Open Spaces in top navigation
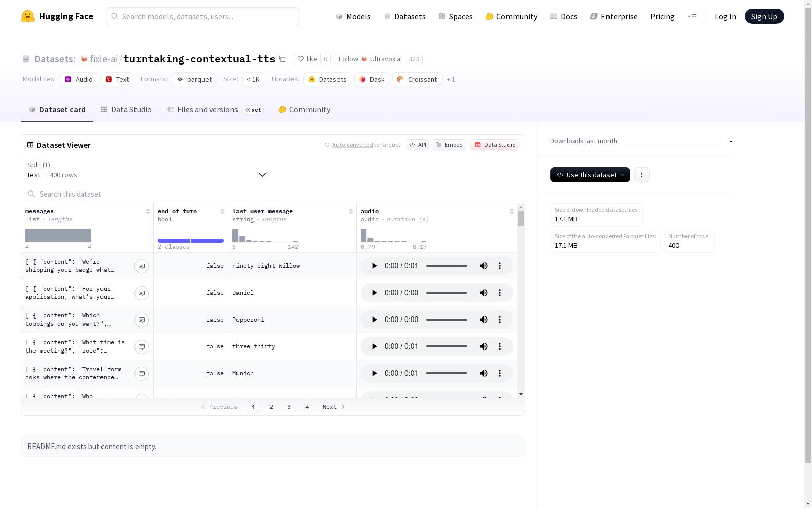 click(456, 16)
